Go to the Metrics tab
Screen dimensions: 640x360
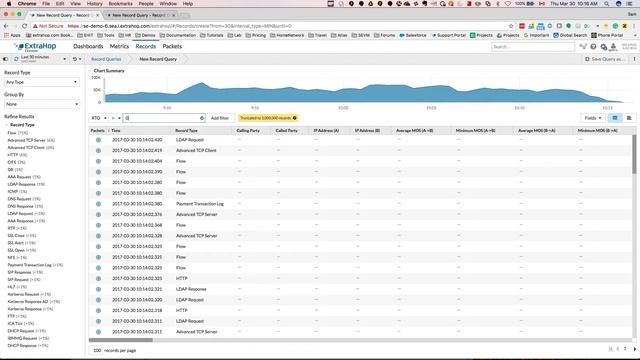coord(119,47)
